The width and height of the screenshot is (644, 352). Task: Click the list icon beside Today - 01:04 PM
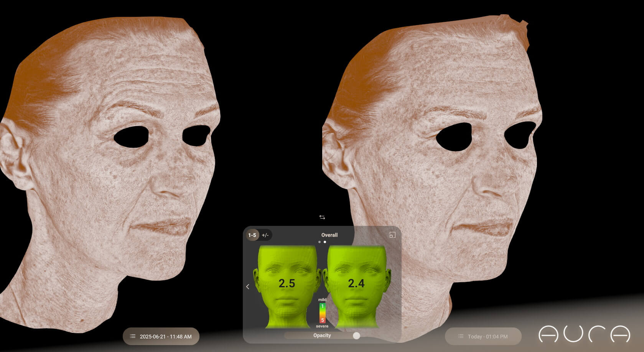point(461,336)
